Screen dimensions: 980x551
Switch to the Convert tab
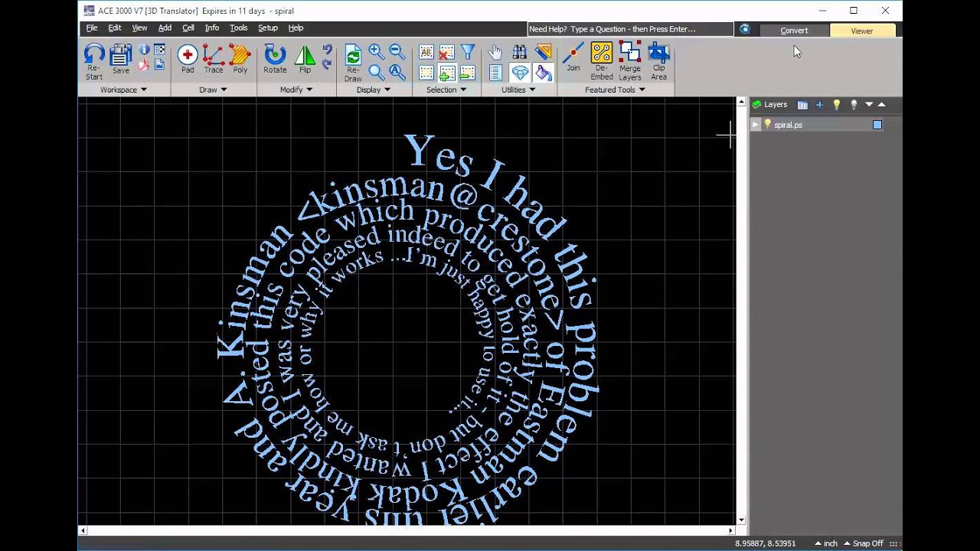(x=794, y=31)
